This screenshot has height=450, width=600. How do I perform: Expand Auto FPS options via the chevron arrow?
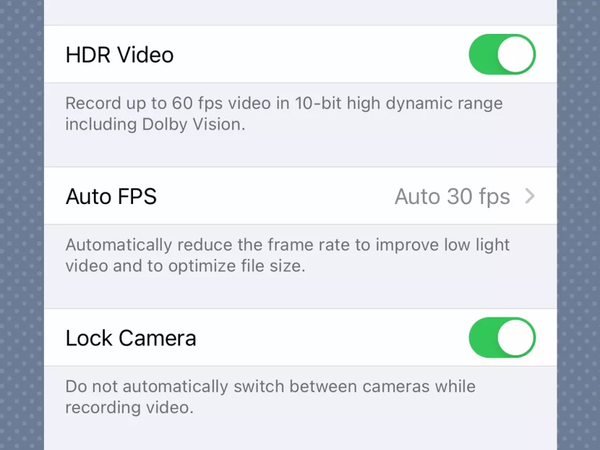coord(530,197)
